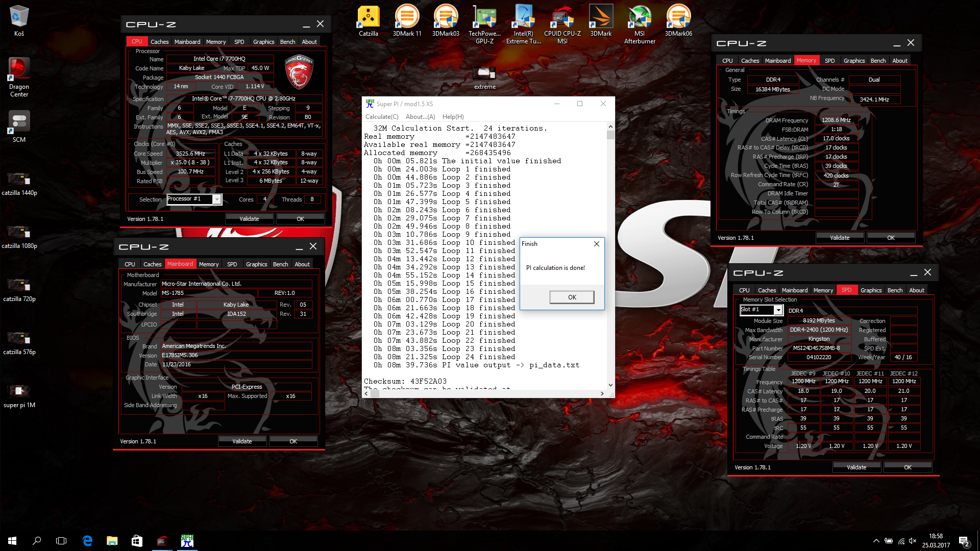Click the DRAM Frequency 1208.6 MHz value

click(x=836, y=120)
